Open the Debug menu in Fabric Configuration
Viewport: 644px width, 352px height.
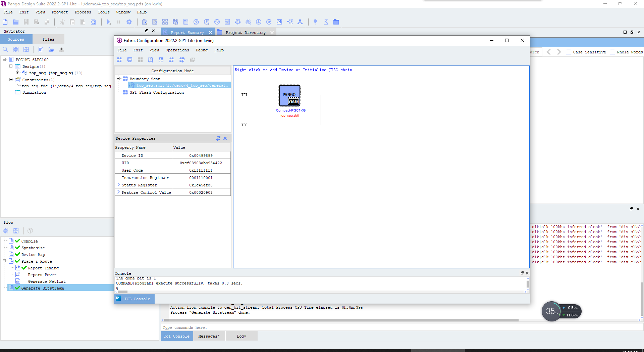coord(202,50)
